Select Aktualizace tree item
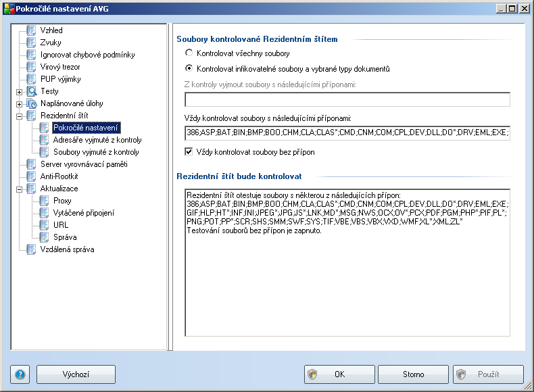This screenshot has width=534, height=392. click(59, 189)
